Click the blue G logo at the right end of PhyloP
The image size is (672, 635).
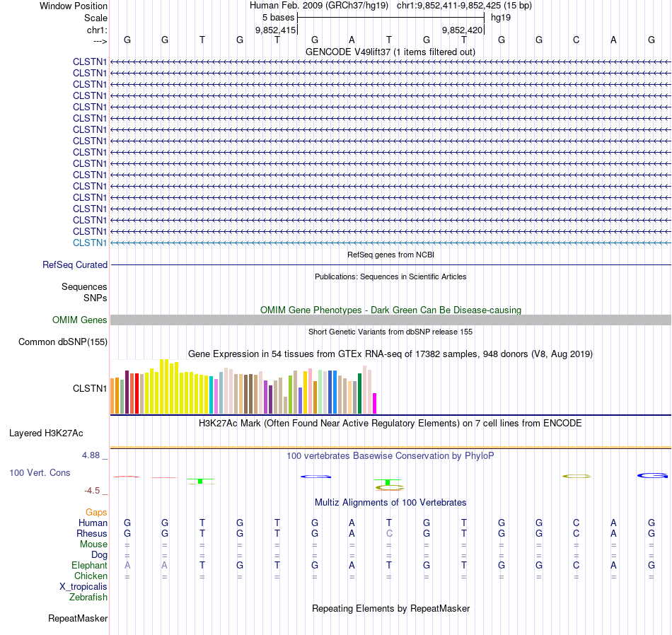tap(652, 476)
